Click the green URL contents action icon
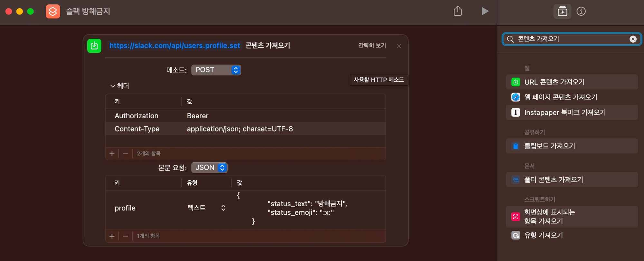Viewport: 644px width, 261px height. [94, 46]
